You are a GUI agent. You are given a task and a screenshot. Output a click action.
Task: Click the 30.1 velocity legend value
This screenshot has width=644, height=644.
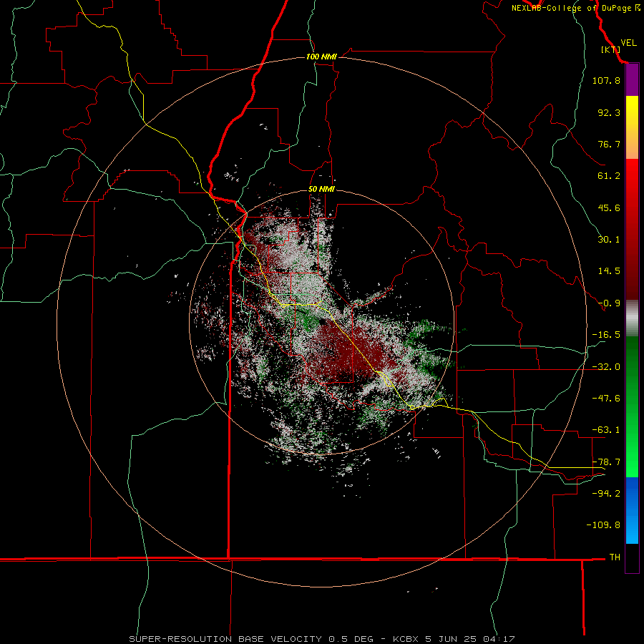point(609,240)
